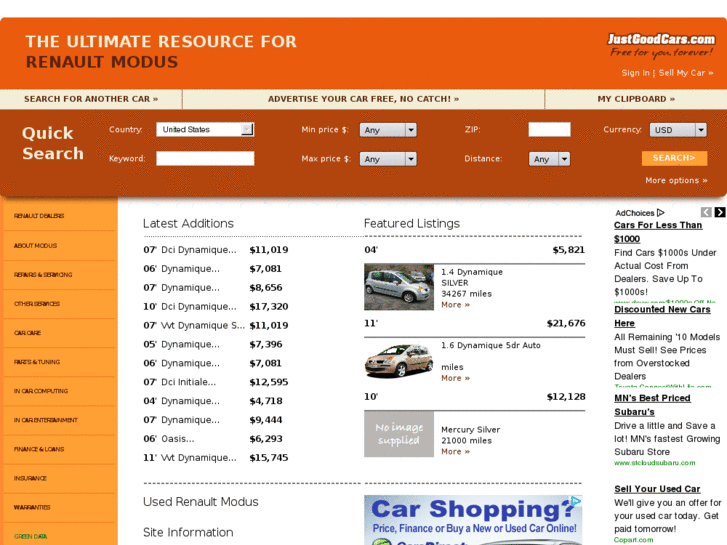727x545 pixels.
Task: Click featured 11' $21,676 listing header
Action: pyautogui.click(x=474, y=323)
